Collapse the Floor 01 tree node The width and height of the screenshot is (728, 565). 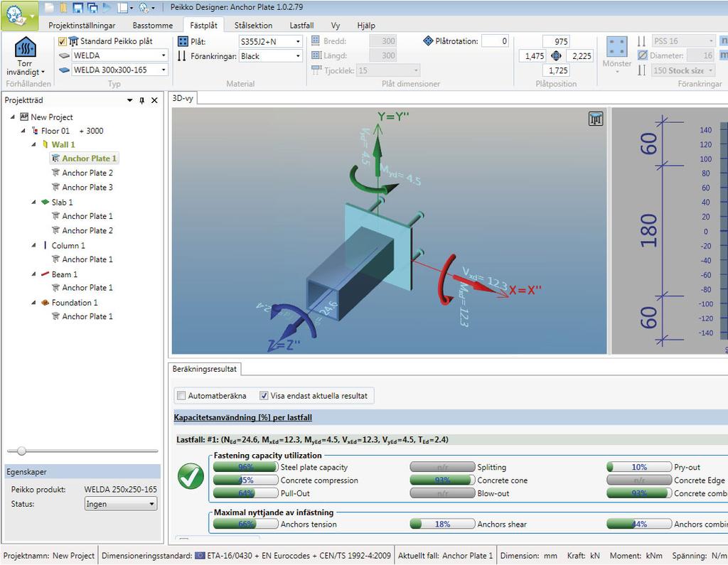(23, 131)
